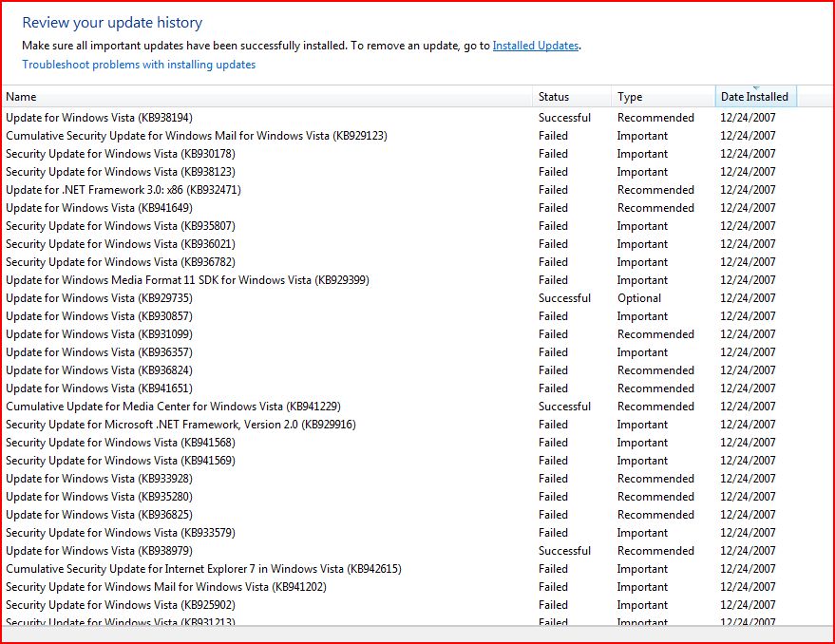The width and height of the screenshot is (835, 644).
Task: Click the Optional type of KB929735
Action: click(x=639, y=298)
